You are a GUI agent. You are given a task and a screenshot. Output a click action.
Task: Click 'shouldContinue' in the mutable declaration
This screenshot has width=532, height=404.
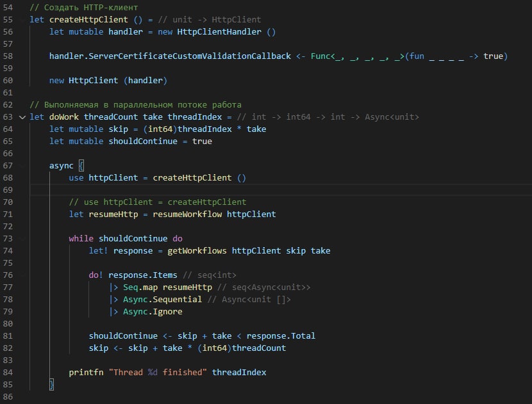coord(143,141)
